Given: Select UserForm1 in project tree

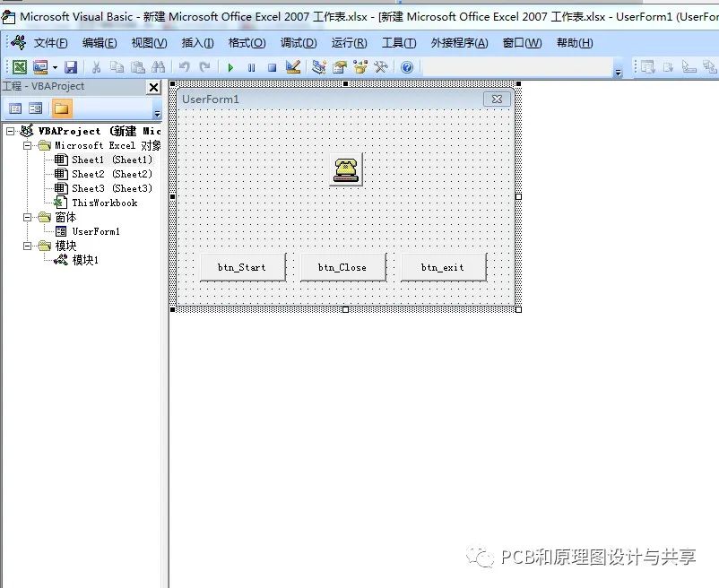Looking at the screenshot, I should click(96, 231).
